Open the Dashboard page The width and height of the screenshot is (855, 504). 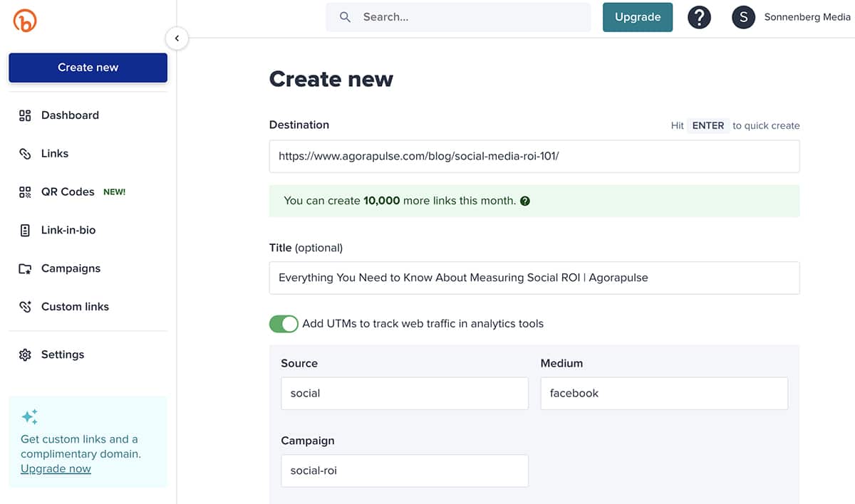pyautogui.click(x=70, y=115)
